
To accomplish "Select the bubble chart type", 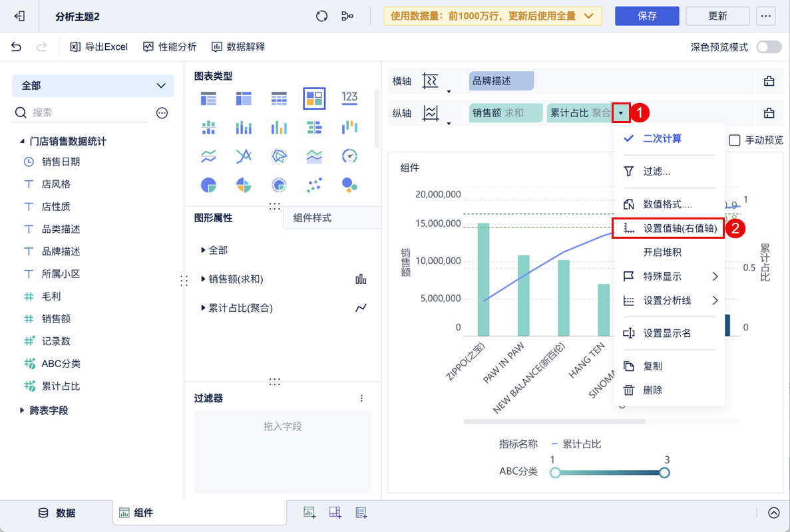I will click(349, 186).
